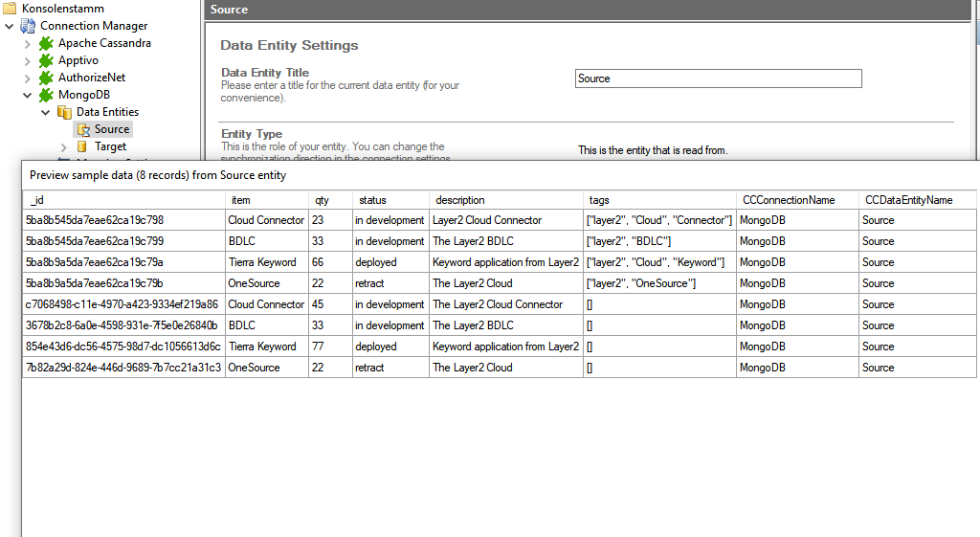
Task: Expand the Target entity node
Action: [64, 147]
